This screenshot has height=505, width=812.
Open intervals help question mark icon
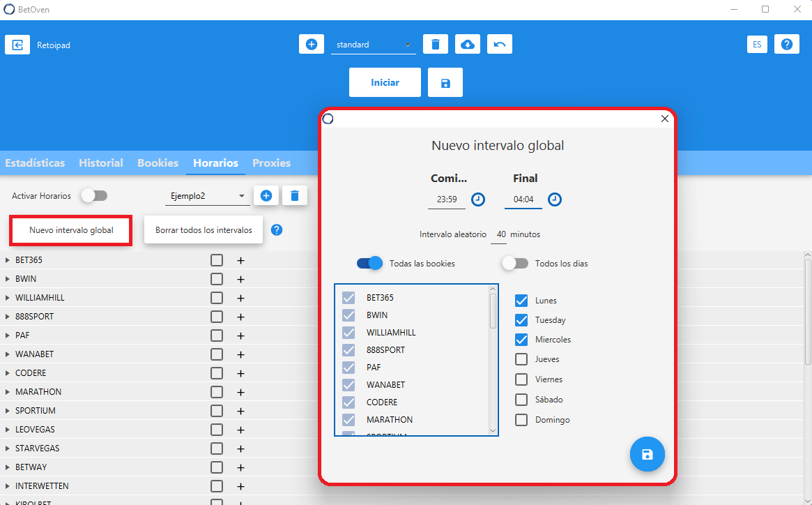click(x=277, y=229)
